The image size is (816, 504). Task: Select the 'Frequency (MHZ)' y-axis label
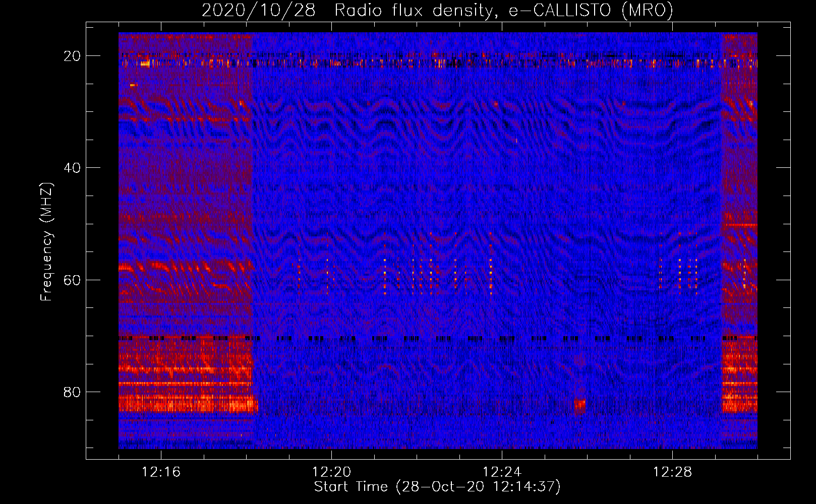pyautogui.click(x=46, y=242)
